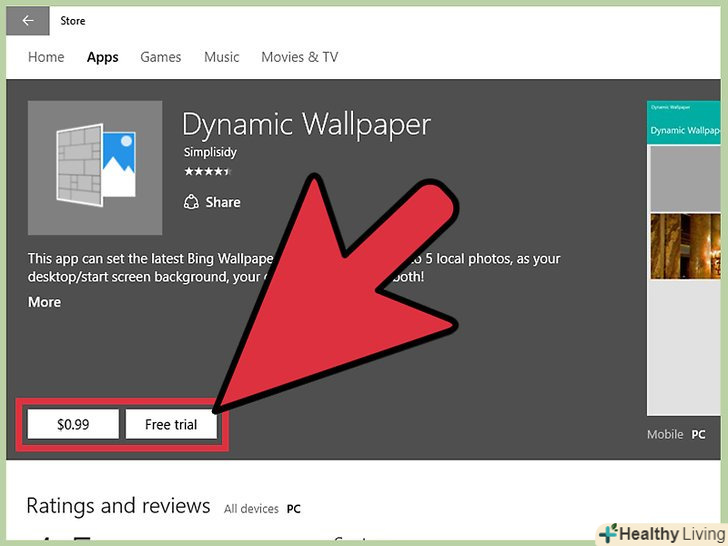Image resolution: width=728 pixels, height=546 pixels.
Task: Click the Healthy Living logo
Action: click(x=661, y=532)
